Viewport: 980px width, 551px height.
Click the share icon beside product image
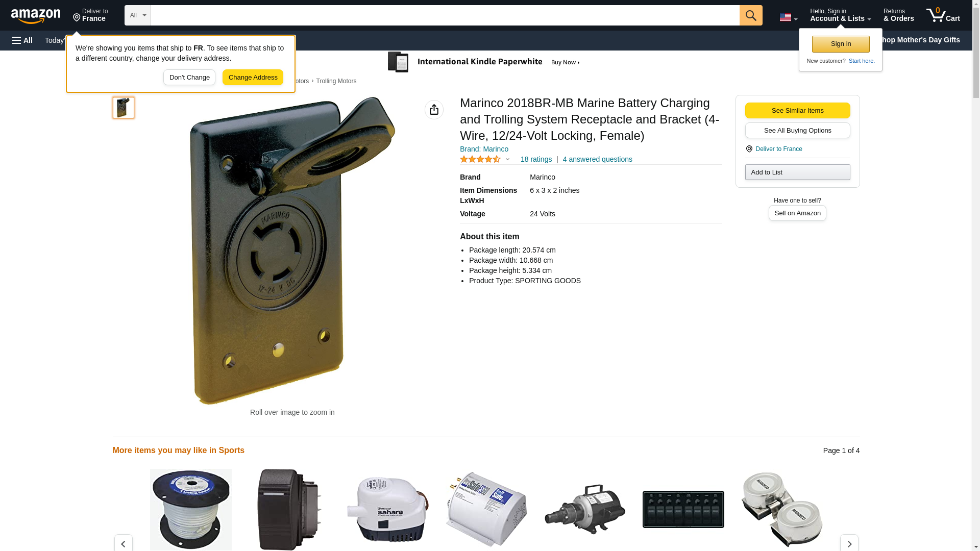[x=434, y=110]
